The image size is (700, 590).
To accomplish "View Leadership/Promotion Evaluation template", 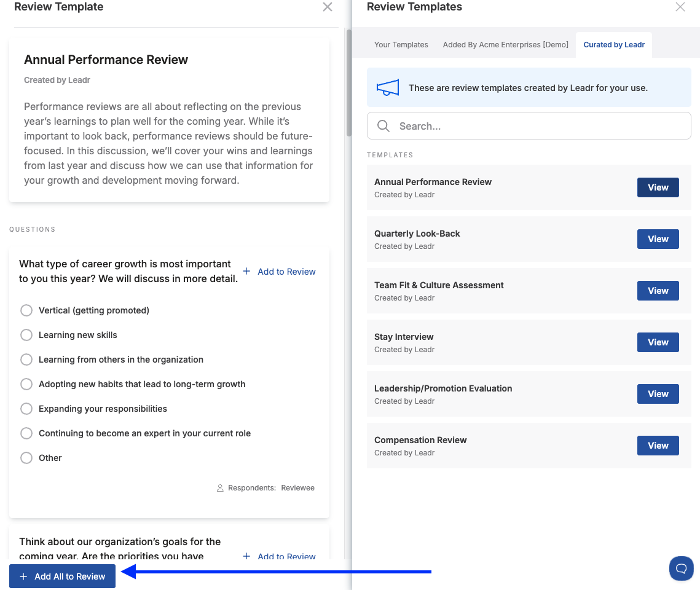I will click(658, 393).
